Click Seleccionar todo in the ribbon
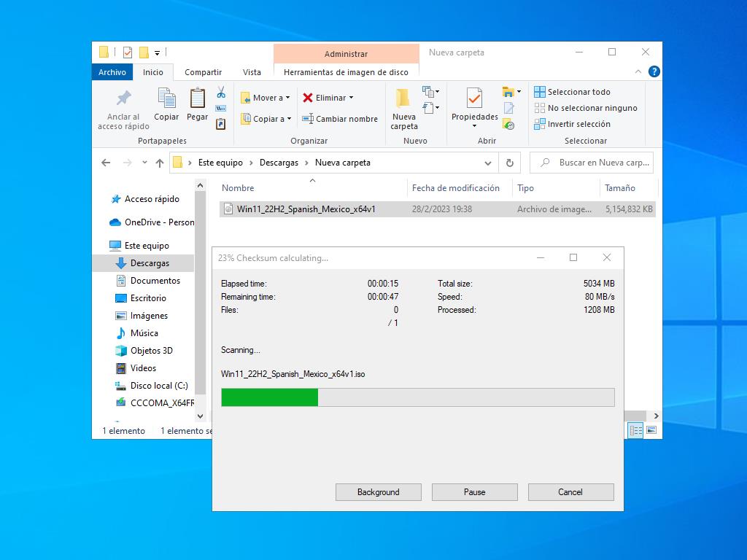Image resolution: width=747 pixels, height=560 pixels. (x=578, y=92)
